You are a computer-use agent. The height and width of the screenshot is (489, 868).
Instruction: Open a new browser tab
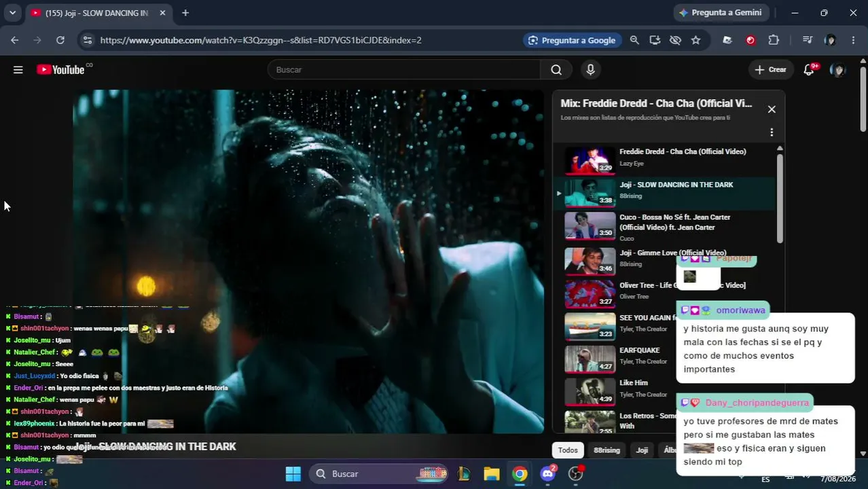(x=185, y=13)
